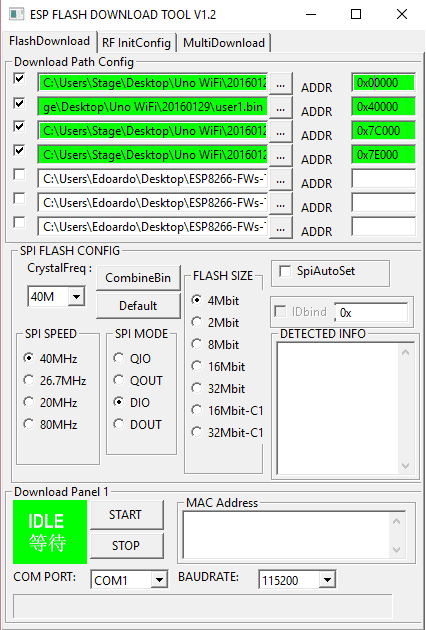This screenshot has height=630, width=426.
Task: Click the DETECTED INFO scrollbar down arrow
Action: (405, 466)
